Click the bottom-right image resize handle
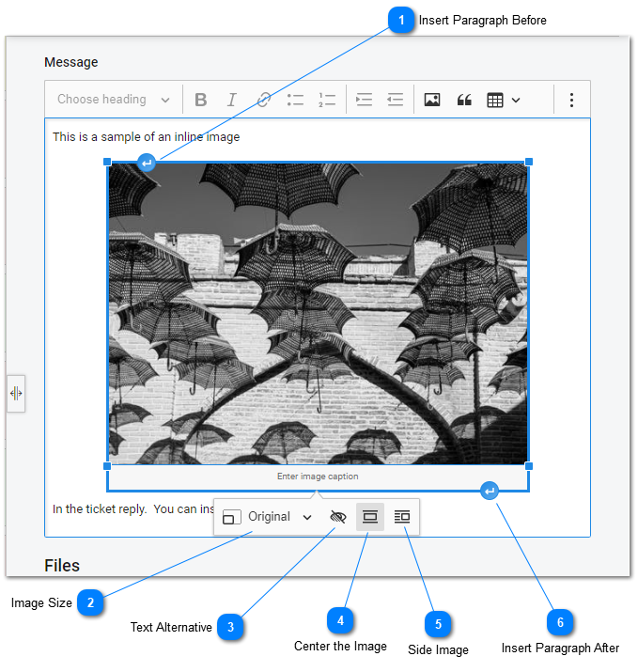Image resolution: width=638 pixels, height=672 pixels. 529,466
